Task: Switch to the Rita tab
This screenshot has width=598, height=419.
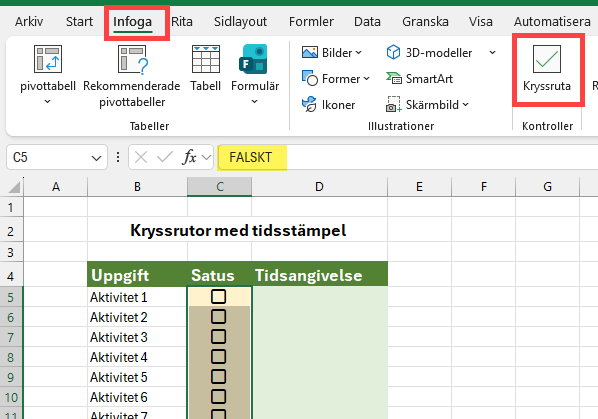Action: point(182,21)
